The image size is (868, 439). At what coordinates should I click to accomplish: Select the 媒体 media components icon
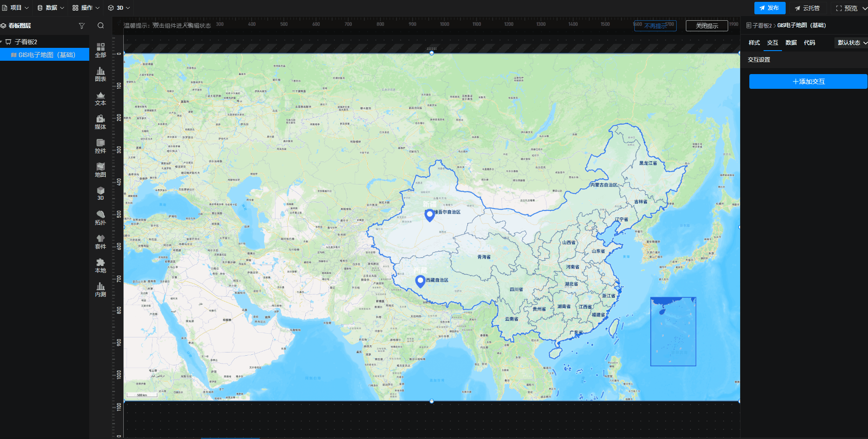coord(100,122)
